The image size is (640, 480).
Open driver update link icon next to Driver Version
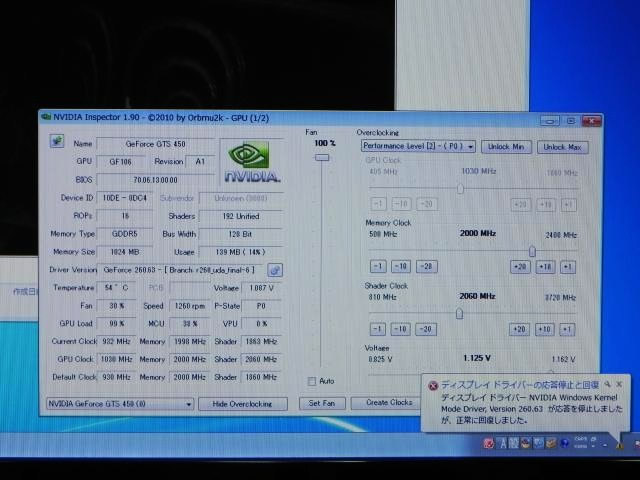pyautogui.click(x=275, y=270)
